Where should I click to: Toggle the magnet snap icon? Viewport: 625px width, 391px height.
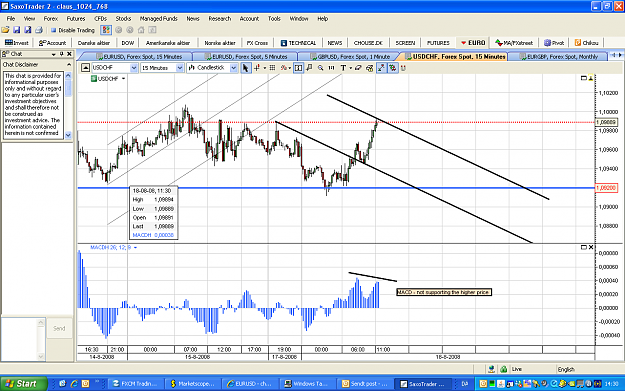click(403, 68)
